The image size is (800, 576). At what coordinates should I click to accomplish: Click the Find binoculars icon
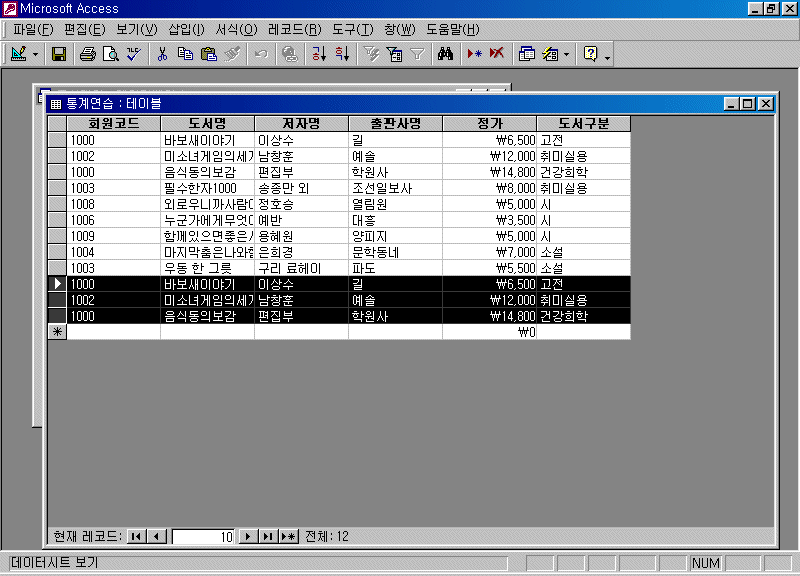click(x=445, y=54)
